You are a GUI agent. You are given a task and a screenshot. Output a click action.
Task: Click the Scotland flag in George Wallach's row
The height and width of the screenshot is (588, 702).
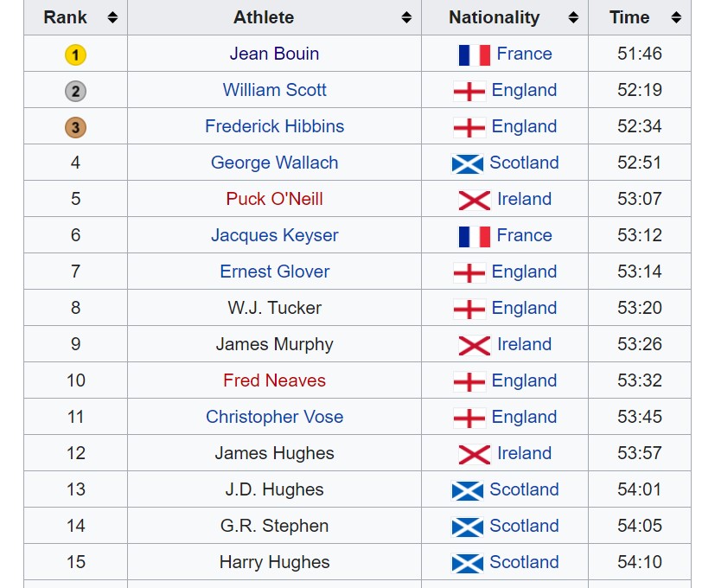468,163
